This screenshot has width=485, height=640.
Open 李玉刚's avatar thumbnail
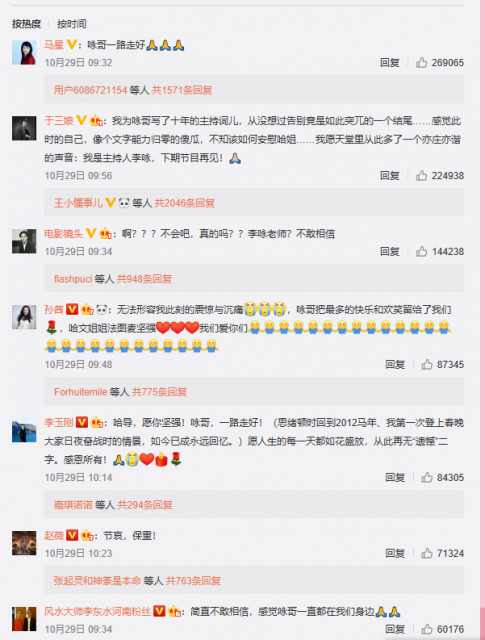click(24, 430)
